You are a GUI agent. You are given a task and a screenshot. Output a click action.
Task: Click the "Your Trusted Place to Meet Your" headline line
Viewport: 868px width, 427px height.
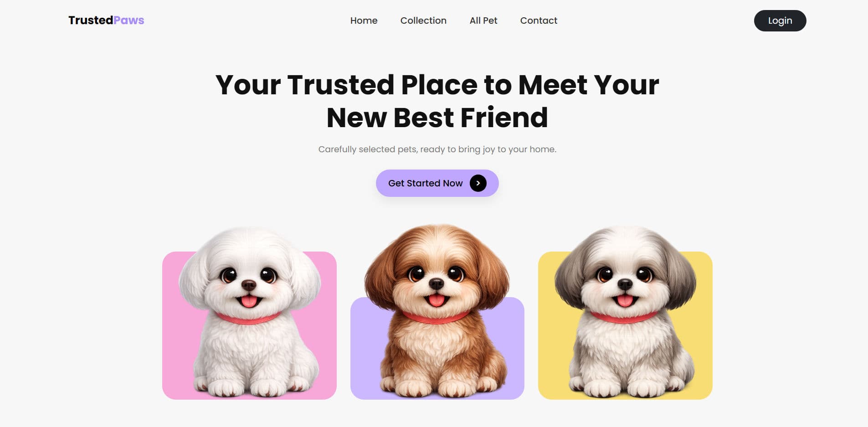[437, 85]
